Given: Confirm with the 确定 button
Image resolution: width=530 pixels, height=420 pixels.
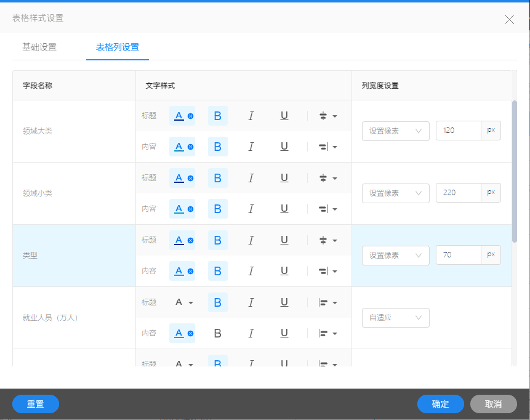Looking at the screenshot, I should pos(440,404).
